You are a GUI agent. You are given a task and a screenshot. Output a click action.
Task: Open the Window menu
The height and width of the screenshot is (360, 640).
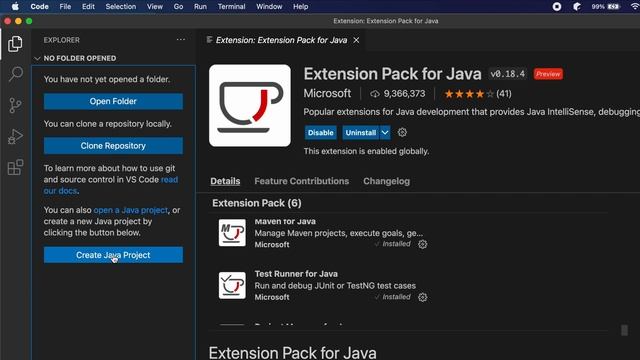tap(269, 7)
